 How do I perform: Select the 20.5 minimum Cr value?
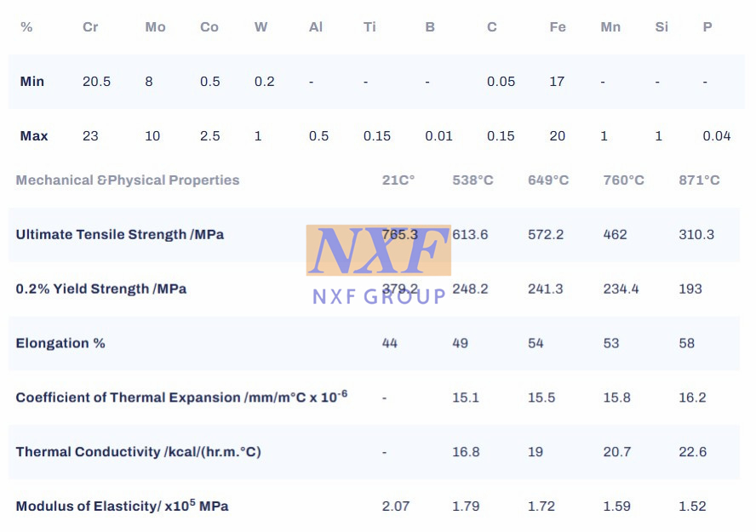point(96,82)
